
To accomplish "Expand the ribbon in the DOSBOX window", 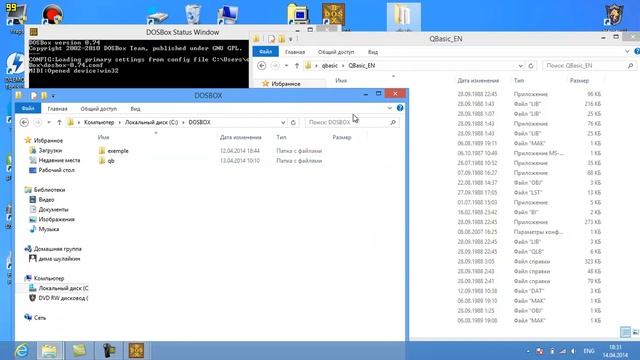I will 390,108.
